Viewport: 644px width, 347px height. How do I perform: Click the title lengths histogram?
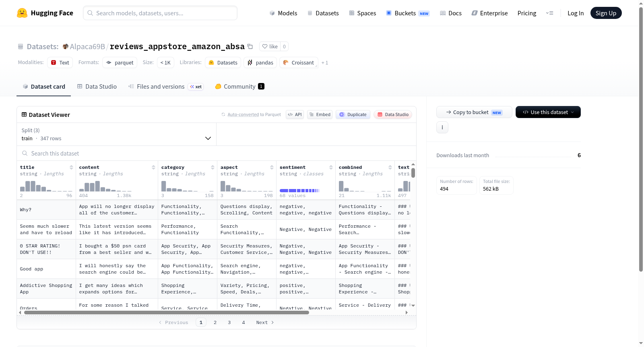(x=46, y=186)
